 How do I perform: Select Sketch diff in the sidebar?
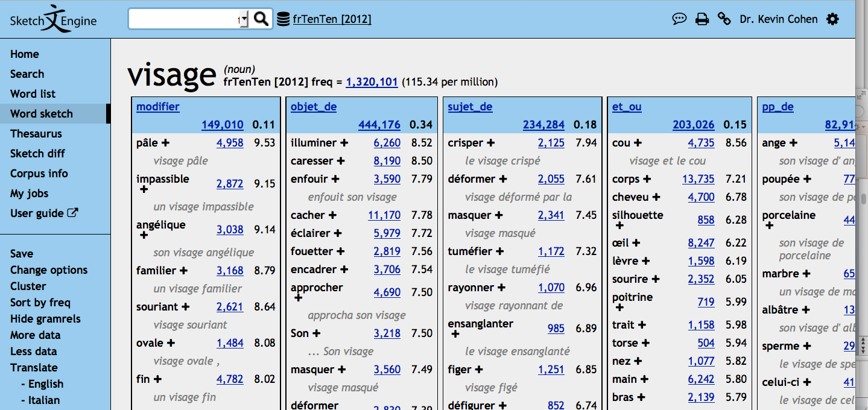[x=37, y=154]
